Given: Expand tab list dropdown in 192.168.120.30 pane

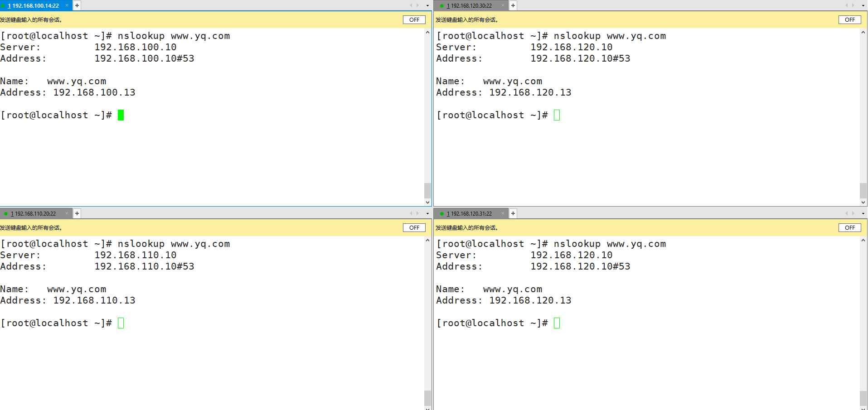Looking at the screenshot, I should pos(863,5).
